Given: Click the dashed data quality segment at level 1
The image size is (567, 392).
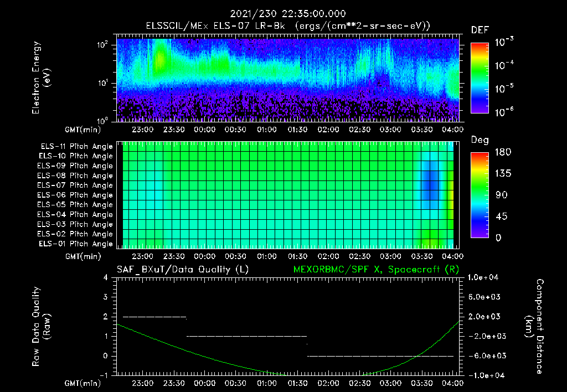Looking at the screenshot, I should point(246,336).
